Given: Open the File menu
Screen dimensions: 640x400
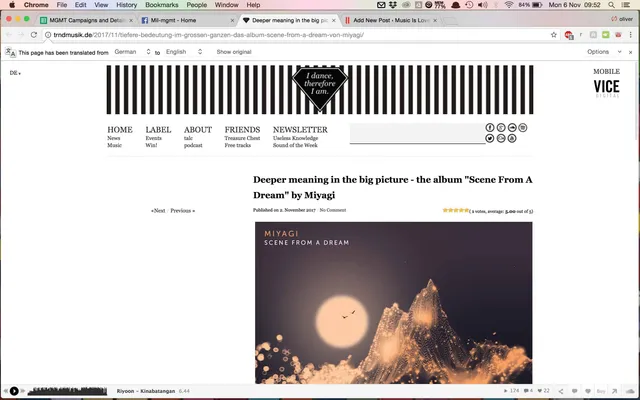Looking at the screenshot, I should click(62, 5).
